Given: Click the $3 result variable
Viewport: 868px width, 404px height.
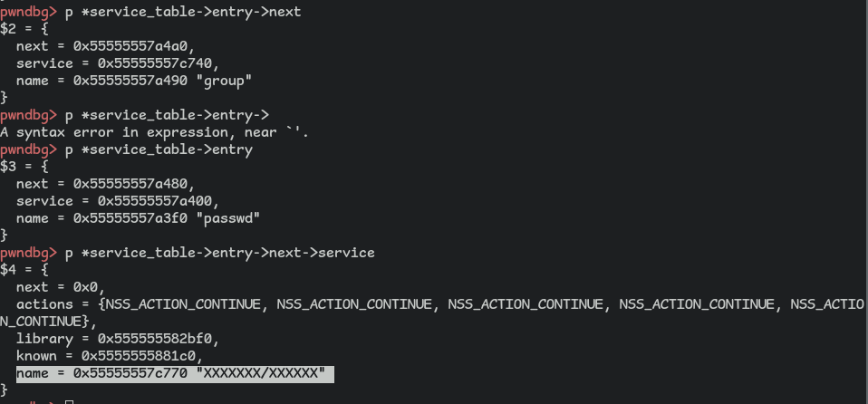Looking at the screenshot, I should 8,167.
